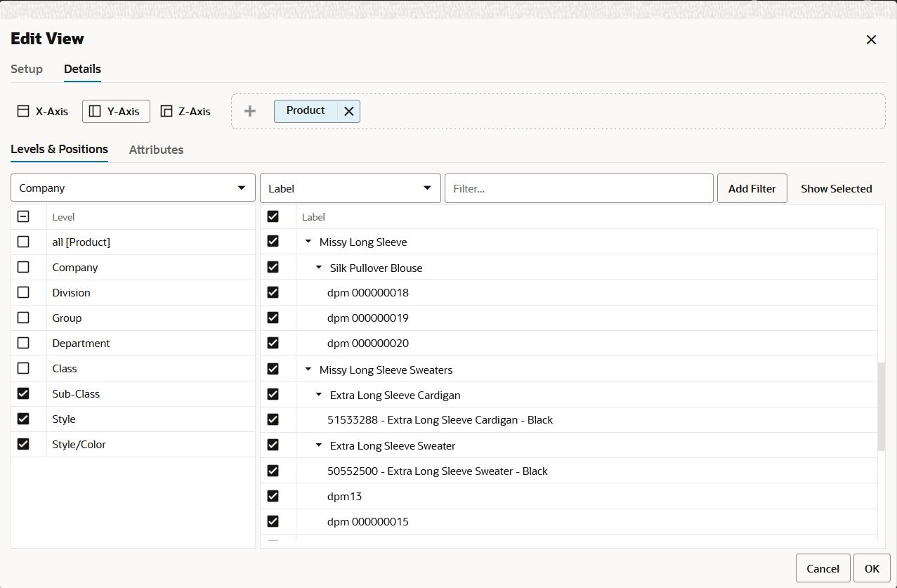Image resolution: width=897 pixels, height=588 pixels.
Task: Click the Y-Axis layout icon
Action: (95, 111)
